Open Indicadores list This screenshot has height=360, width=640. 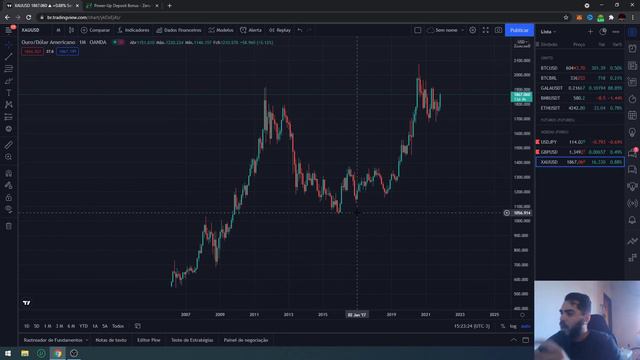pos(133,30)
